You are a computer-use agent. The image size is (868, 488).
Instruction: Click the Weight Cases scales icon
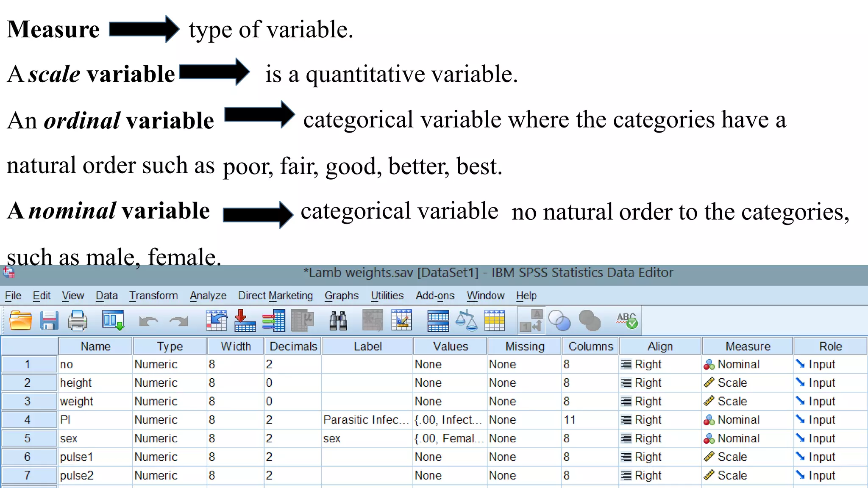coord(466,321)
